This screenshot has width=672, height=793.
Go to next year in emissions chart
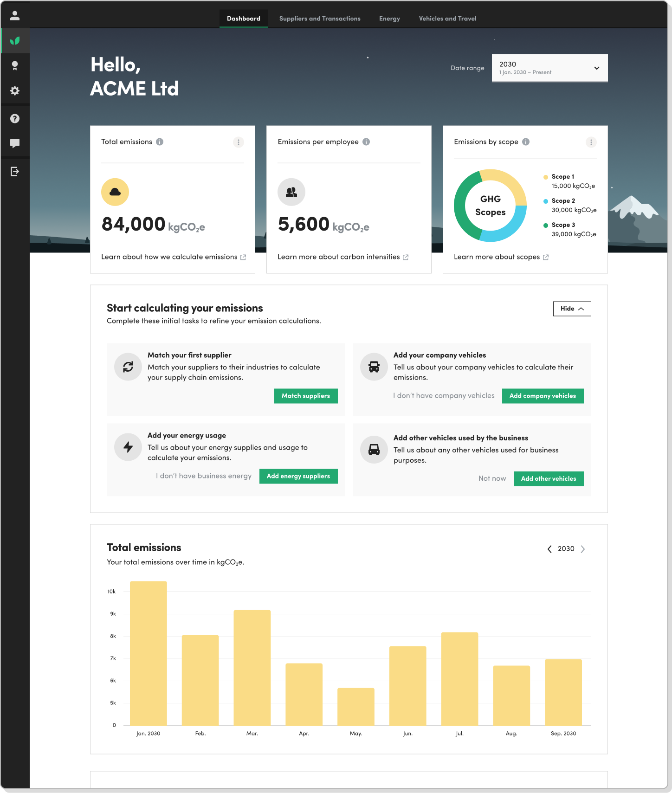point(583,549)
